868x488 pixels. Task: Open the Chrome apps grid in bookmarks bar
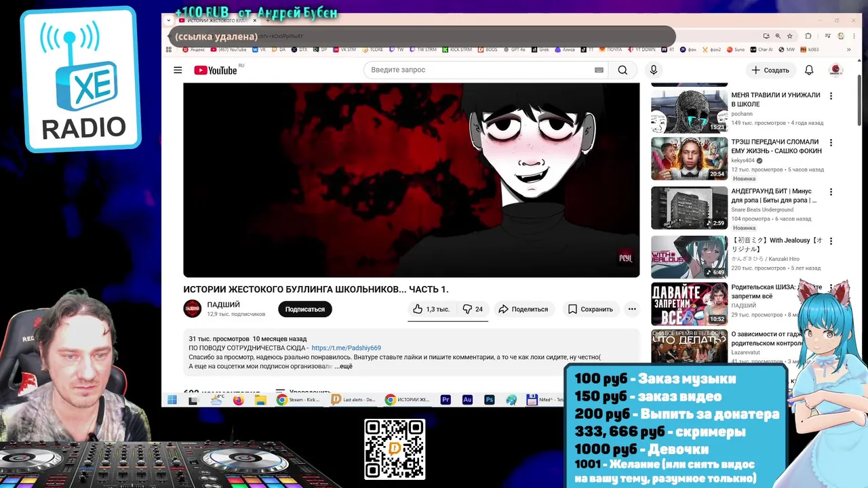click(169, 49)
